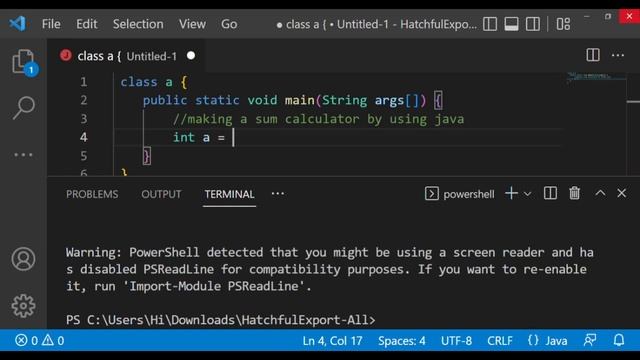Open the errors and warnings status item
The image size is (640, 360).
[x=40, y=340]
